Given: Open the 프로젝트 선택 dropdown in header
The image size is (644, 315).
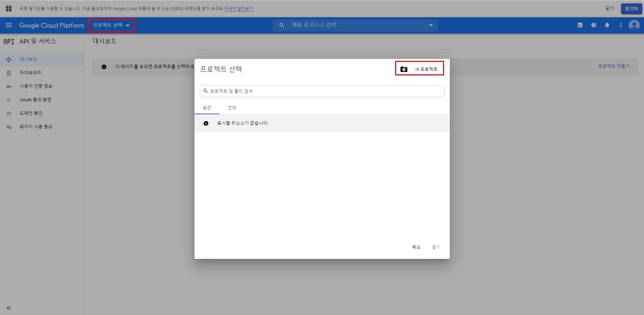Looking at the screenshot, I should click(111, 25).
